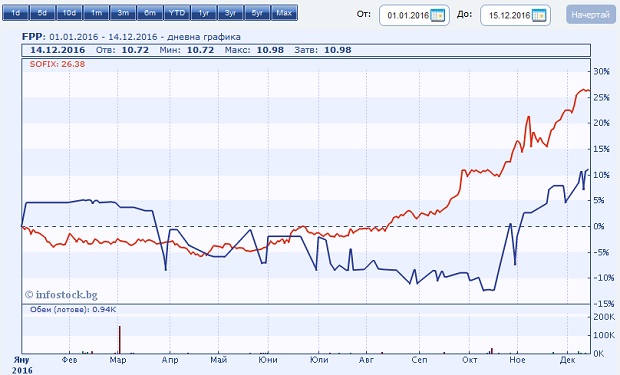Select the 5d time range button

[42, 13]
